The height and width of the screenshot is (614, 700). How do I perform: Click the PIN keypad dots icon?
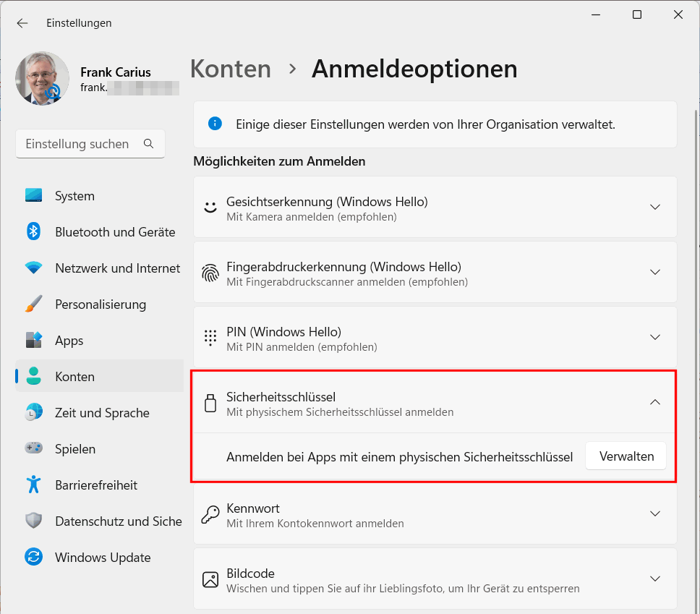tap(210, 338)
